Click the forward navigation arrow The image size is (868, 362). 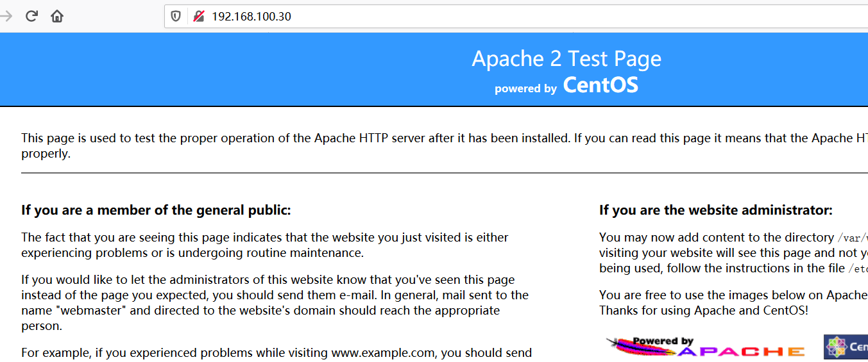(x=7, y=16)
